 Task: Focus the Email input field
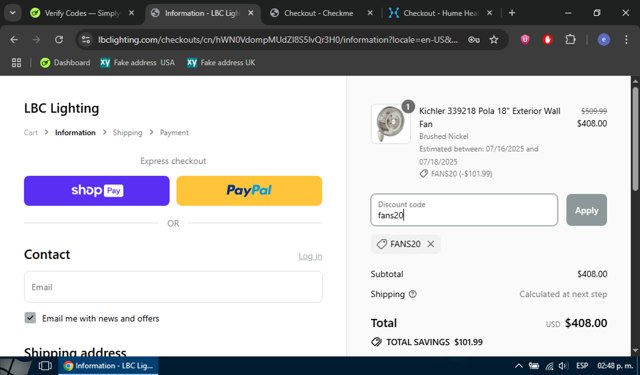click(x=173, y=287)
